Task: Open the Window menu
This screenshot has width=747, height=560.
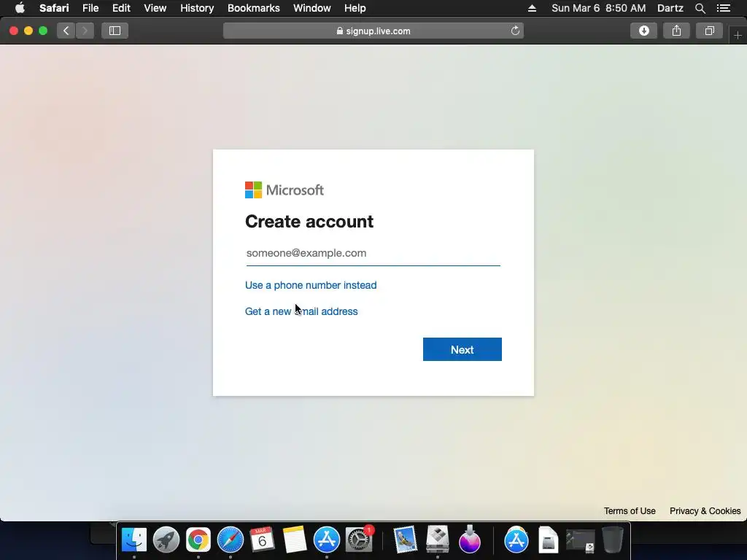Action: click(x=311, y=8)
